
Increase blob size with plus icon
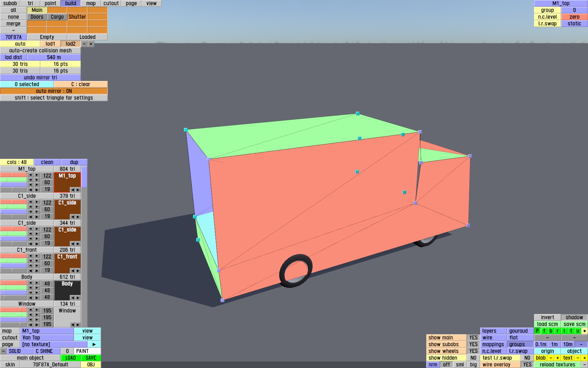[x=557, y=358]
